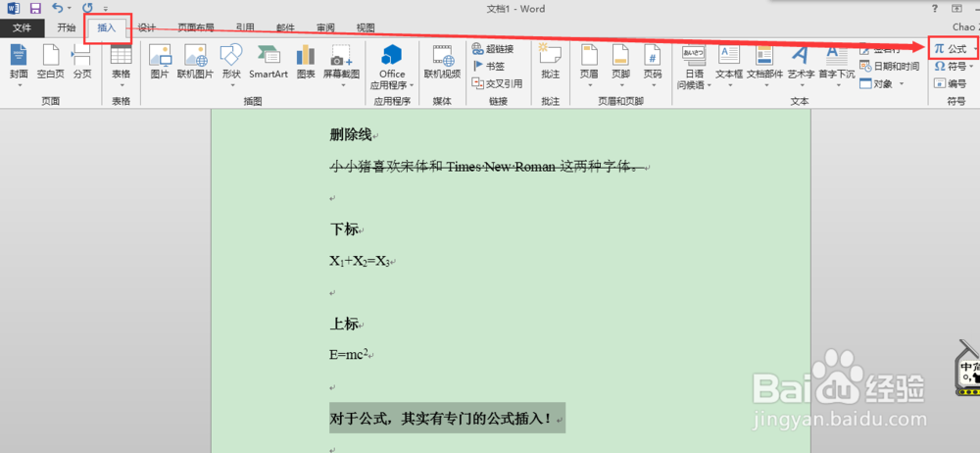Switch to the 设计 Design tab
980x453 pixels.
tap(147, 27)
